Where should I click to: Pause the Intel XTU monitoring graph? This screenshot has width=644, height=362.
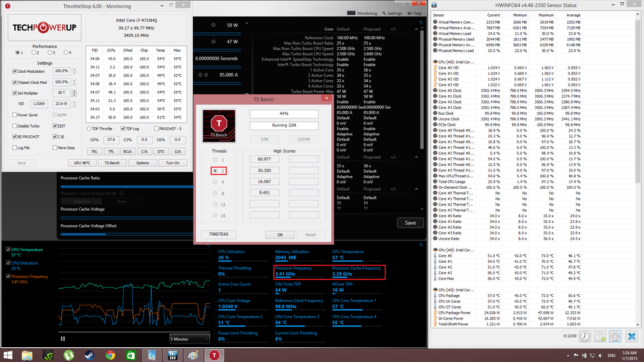click(63, 339)
